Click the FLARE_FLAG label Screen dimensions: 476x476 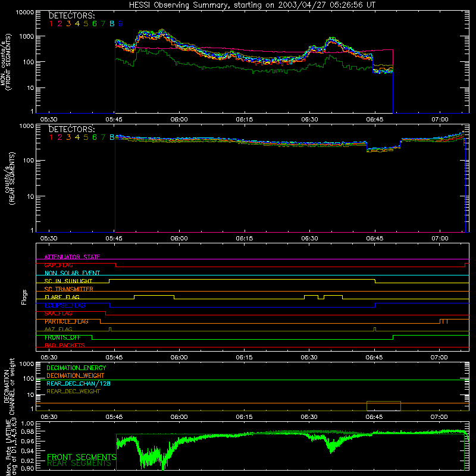(62, 297)
